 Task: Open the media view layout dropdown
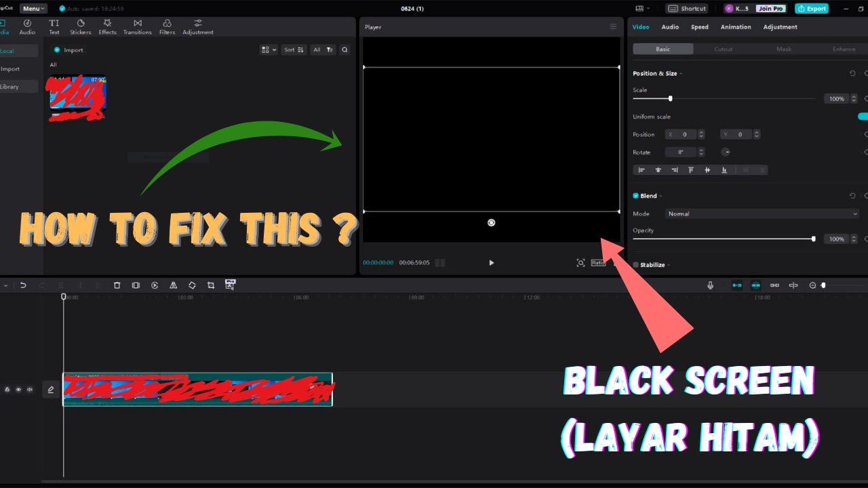tap(269, 49)
